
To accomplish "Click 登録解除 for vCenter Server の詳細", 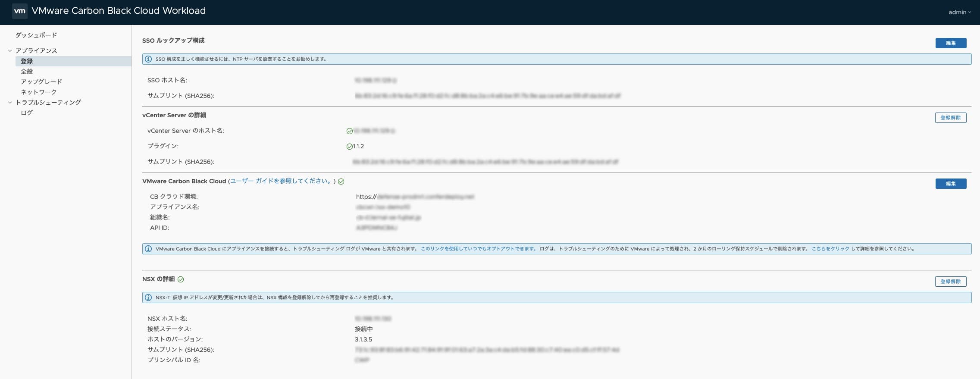I will tap(951, 118).
